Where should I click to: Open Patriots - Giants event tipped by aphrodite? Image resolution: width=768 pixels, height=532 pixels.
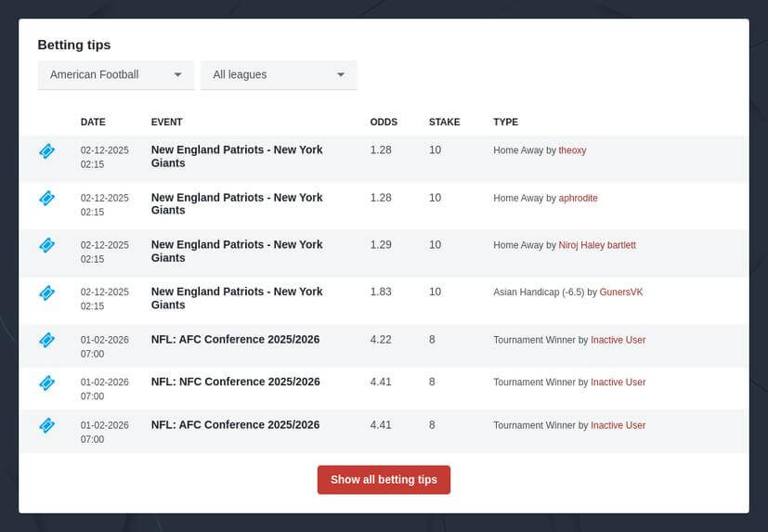(237, 203)
